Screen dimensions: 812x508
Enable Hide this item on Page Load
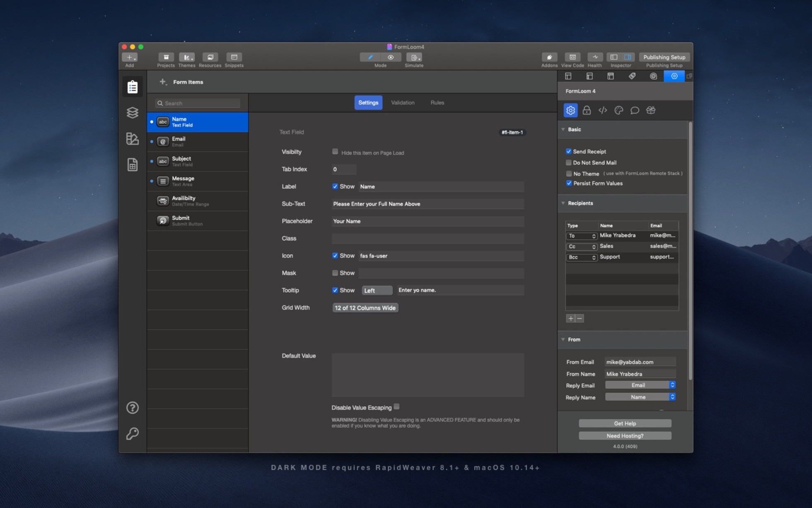click(x=335, y=152)
